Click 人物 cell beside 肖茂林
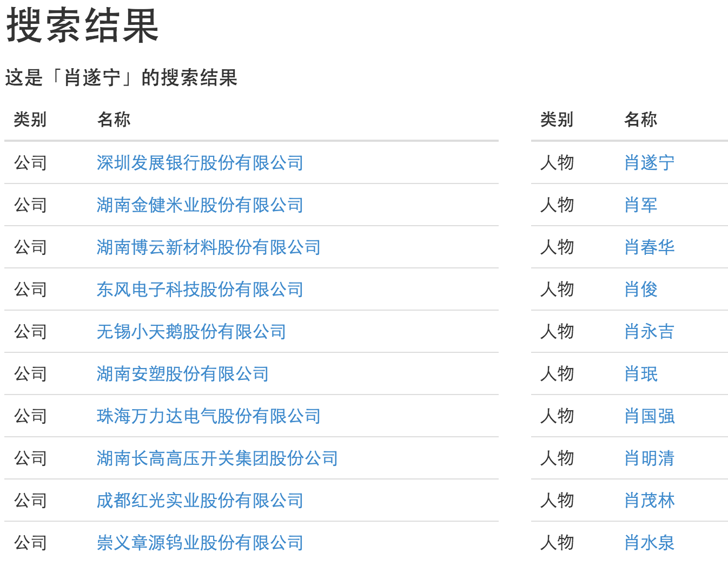This screenshot has width=728, height=578. (x=557, y=501)
